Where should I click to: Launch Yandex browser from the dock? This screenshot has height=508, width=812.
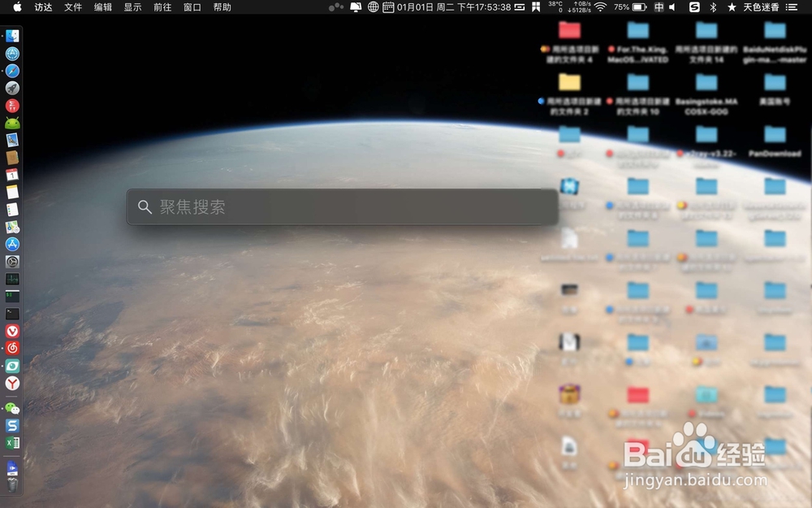[12, 383]
